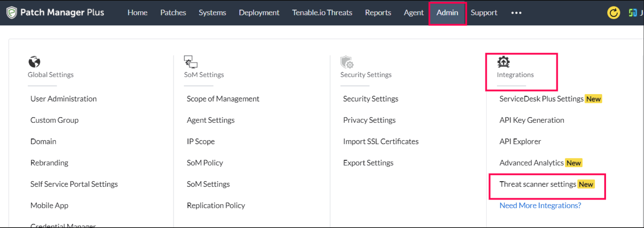Screen dimensions: 644x228
Task: Open Threat scanner settings
Action: click(x=538, y=184)
